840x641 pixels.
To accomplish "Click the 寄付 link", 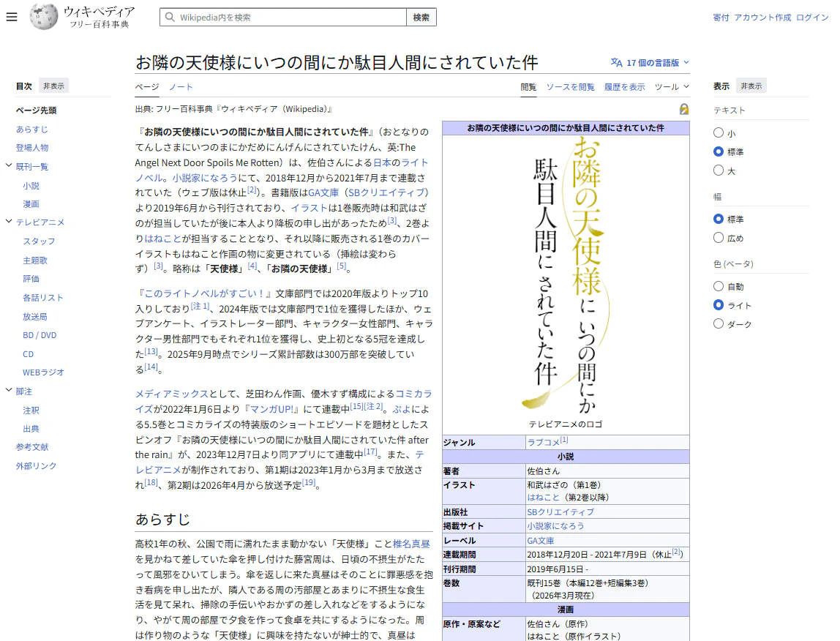I will click(721, 17).
